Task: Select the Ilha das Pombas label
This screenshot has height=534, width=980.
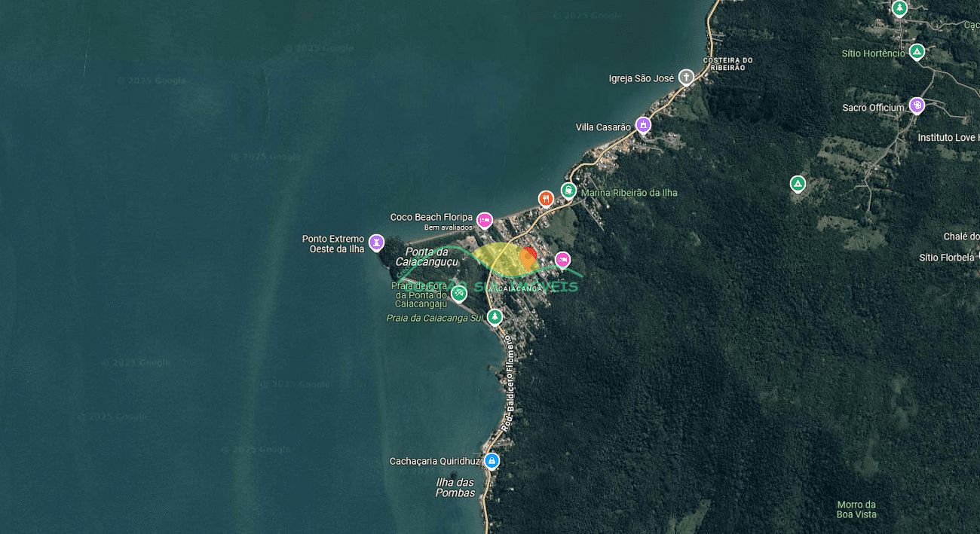Action: [455, 487]
